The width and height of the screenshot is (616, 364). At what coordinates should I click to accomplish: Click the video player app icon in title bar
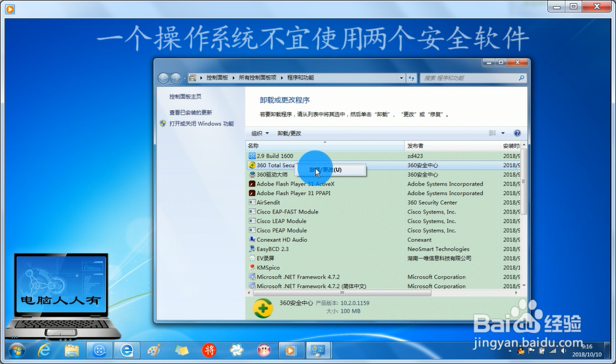(10, 9)
